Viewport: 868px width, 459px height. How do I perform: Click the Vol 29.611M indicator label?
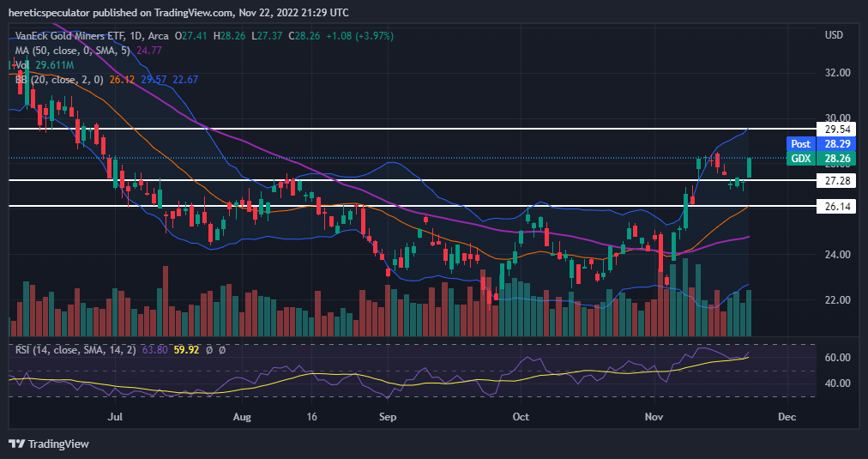(46, 65)
